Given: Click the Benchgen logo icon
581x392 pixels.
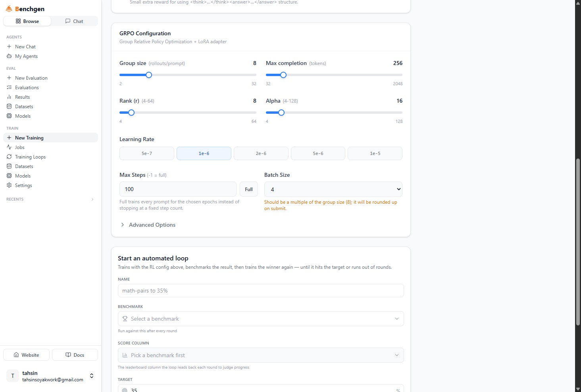Looking at the screenshot, I should pos(9,9).
